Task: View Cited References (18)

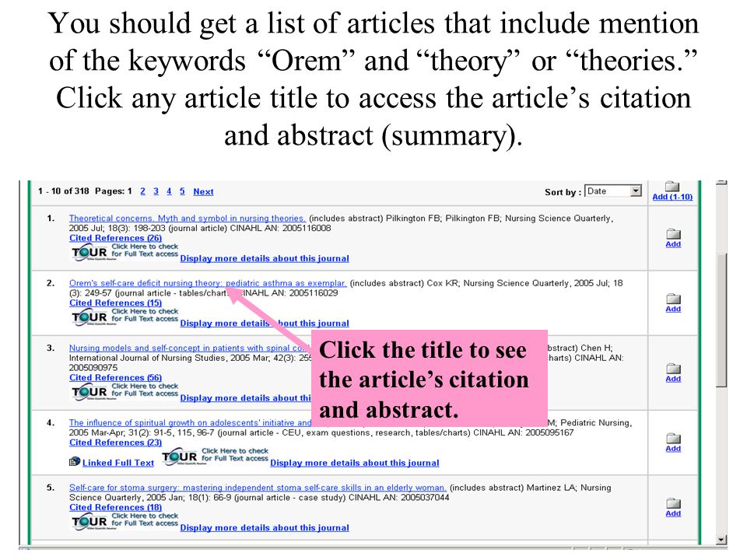Action: click(115, 508)
